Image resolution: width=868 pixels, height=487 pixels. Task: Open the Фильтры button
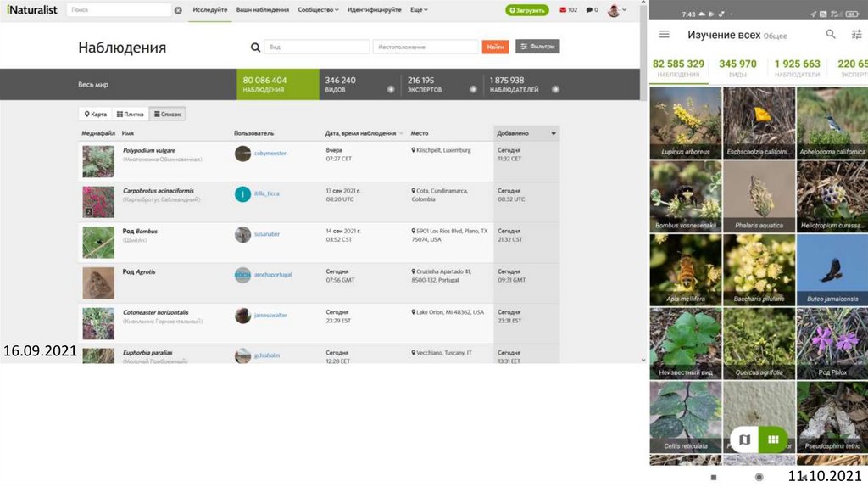[537, 47]
